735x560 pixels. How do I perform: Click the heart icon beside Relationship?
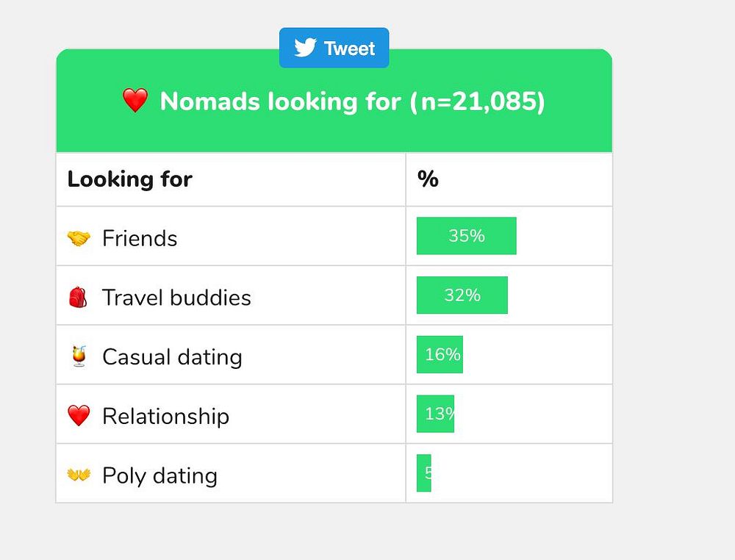pyautogui.click(x=79, y=416)
